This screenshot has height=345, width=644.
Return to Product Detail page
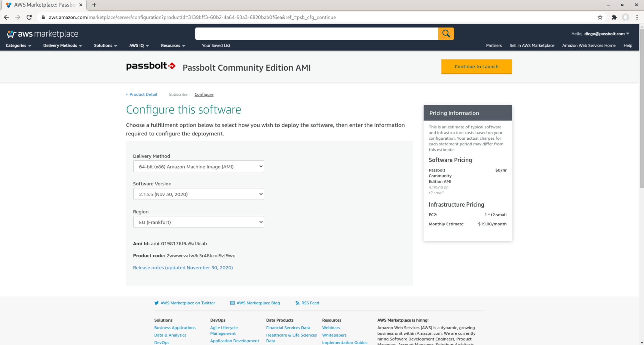pos(141,94)
